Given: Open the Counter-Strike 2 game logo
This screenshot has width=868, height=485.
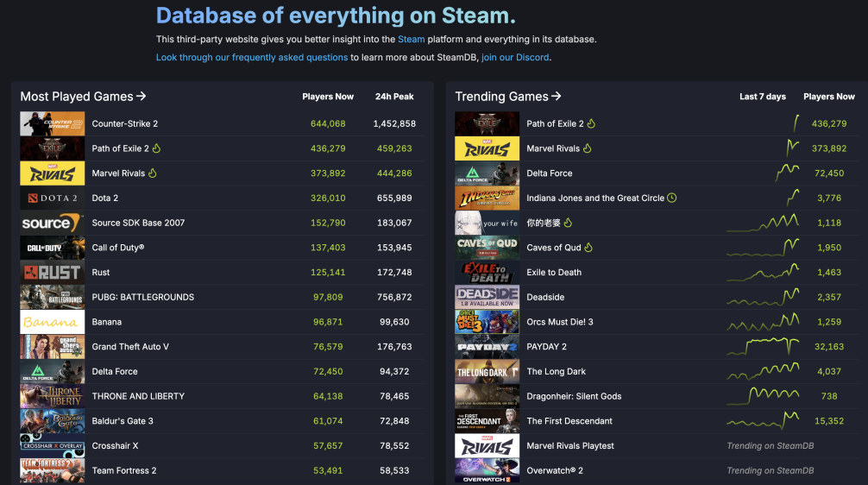Looking at the screenshot, I should pos(53,123).
